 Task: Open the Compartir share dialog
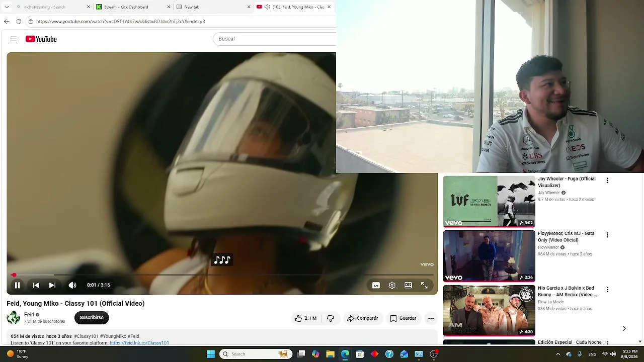(x=362, y=318)
